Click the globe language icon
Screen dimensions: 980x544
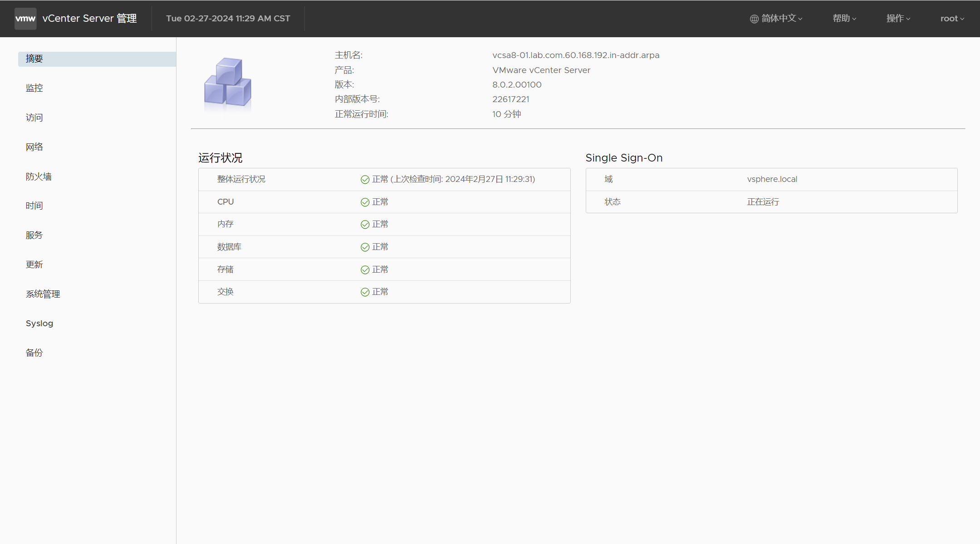tap(754, 19)
